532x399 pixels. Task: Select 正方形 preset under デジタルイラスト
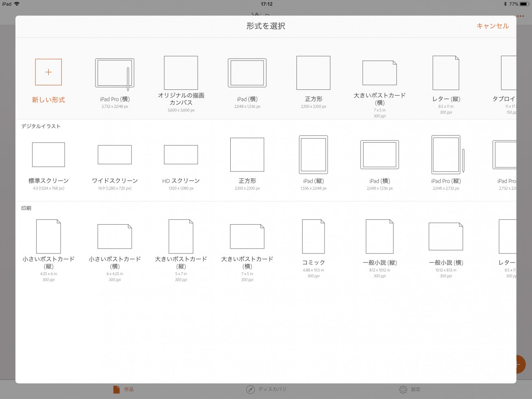coord(247,164)
